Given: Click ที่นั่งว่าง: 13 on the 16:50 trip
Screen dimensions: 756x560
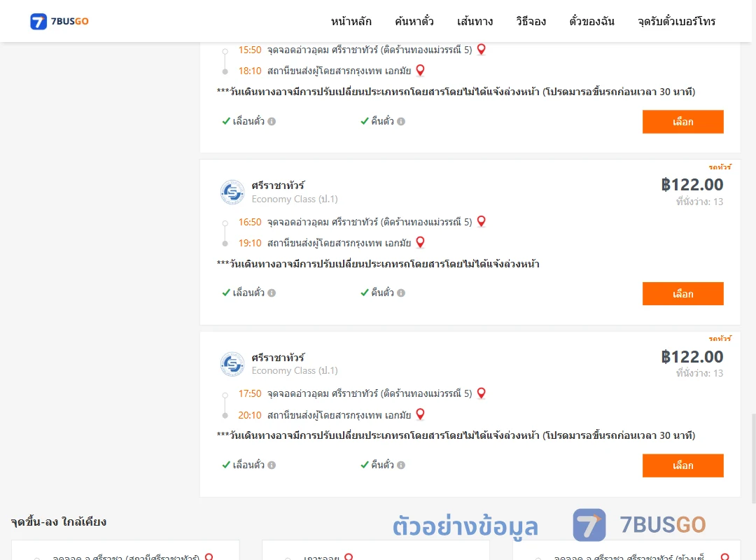Looking at the screenshot, I should [699, 202].
